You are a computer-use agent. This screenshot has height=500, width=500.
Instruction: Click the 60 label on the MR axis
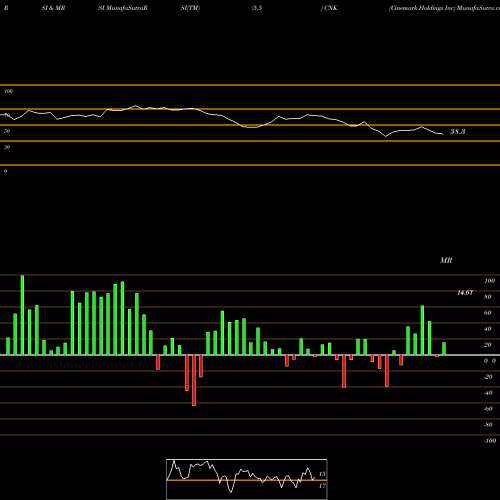point(488,313)
